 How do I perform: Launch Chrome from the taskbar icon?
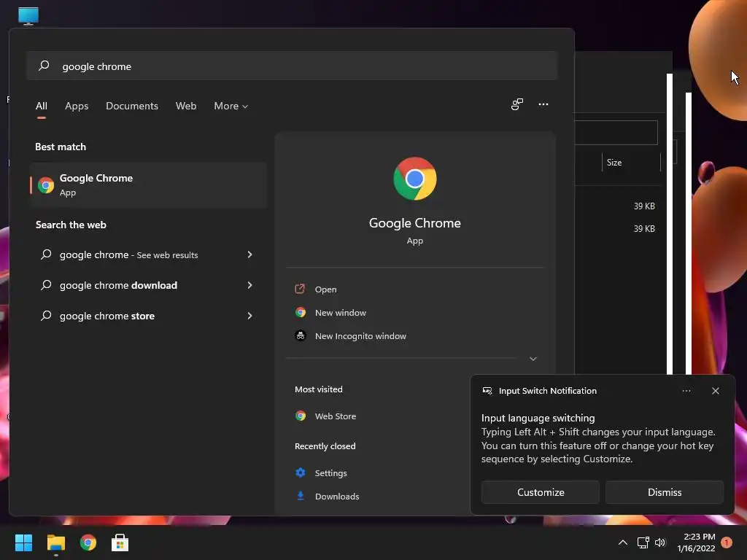tap(88, 542)
